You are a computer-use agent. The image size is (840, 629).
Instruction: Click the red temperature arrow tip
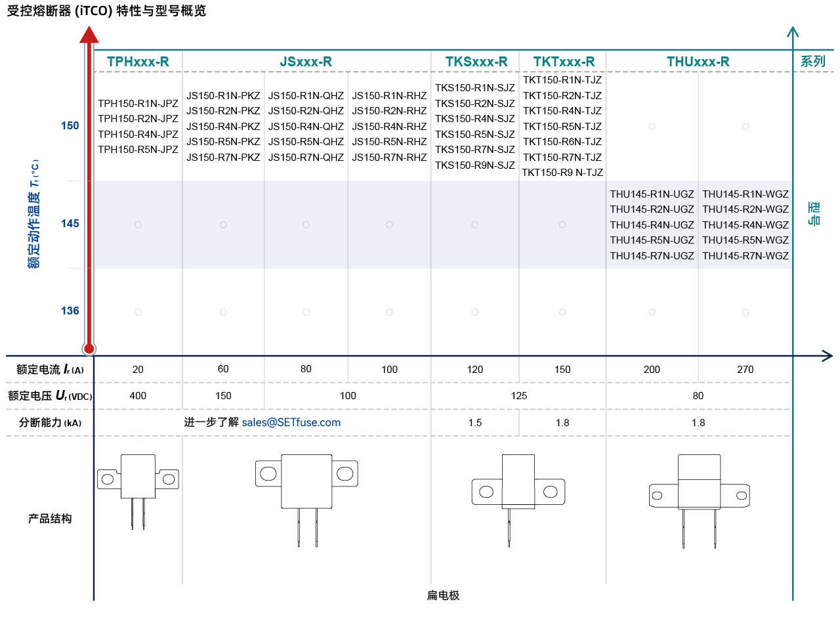[89, 33]
